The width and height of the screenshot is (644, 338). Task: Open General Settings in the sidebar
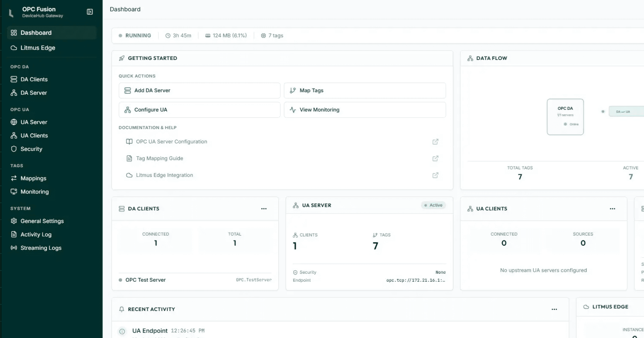[52, 221]
